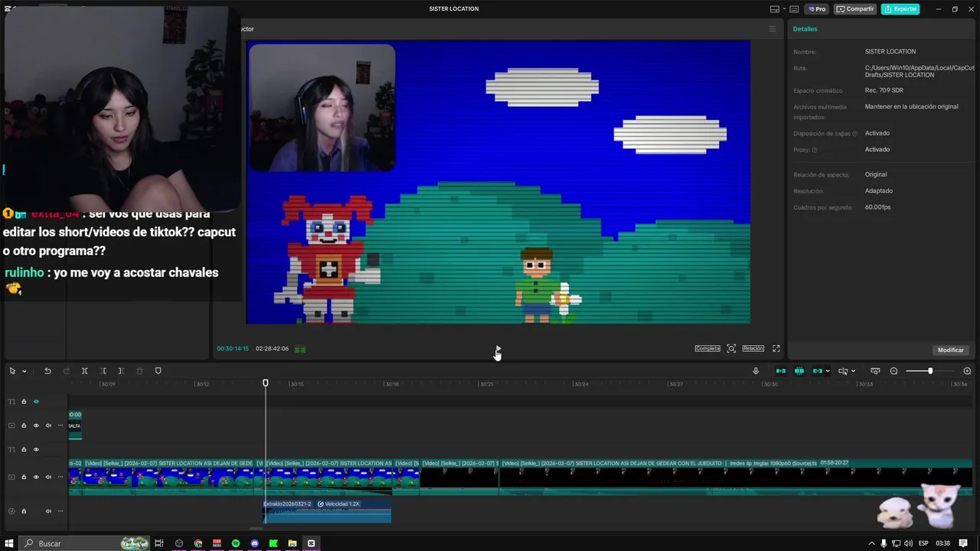Choose the pointer selection tool

pyautogui.click(x=12, y=371)
